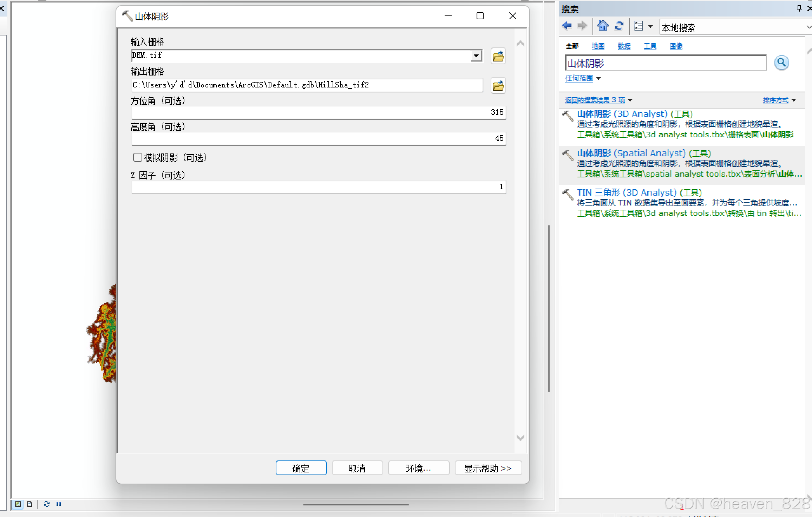Click the search options list icon
Viewport: 812px width, 517px height.
coord(639,26)
